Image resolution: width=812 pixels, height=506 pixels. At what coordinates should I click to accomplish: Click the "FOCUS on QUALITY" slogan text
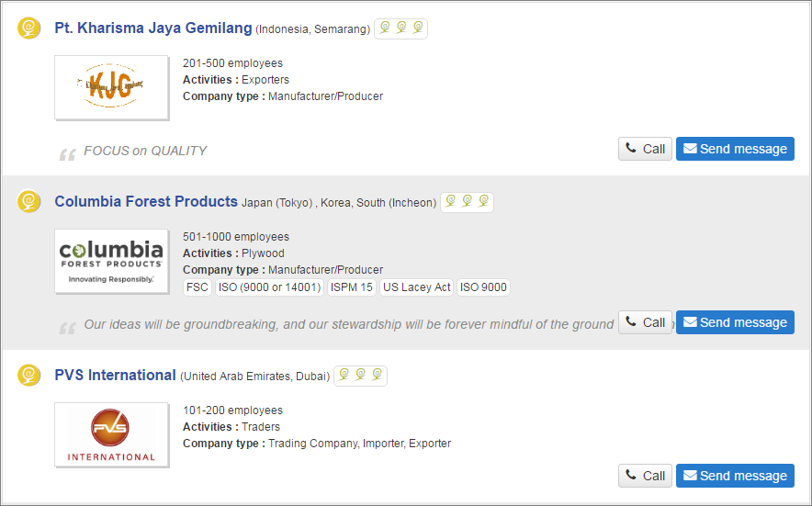coord(145,151)
